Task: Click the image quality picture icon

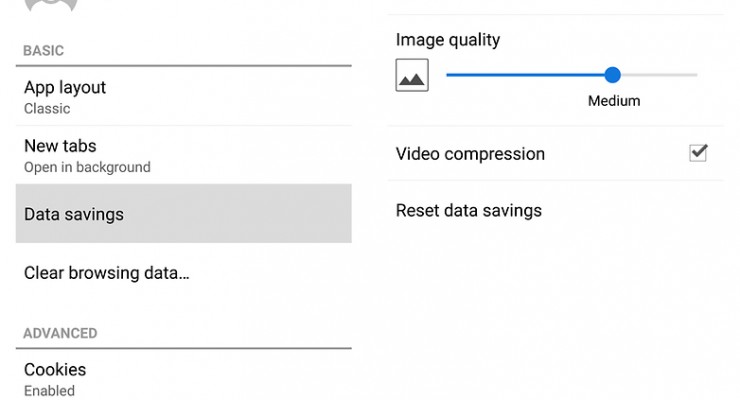Action: click(412, 75)
